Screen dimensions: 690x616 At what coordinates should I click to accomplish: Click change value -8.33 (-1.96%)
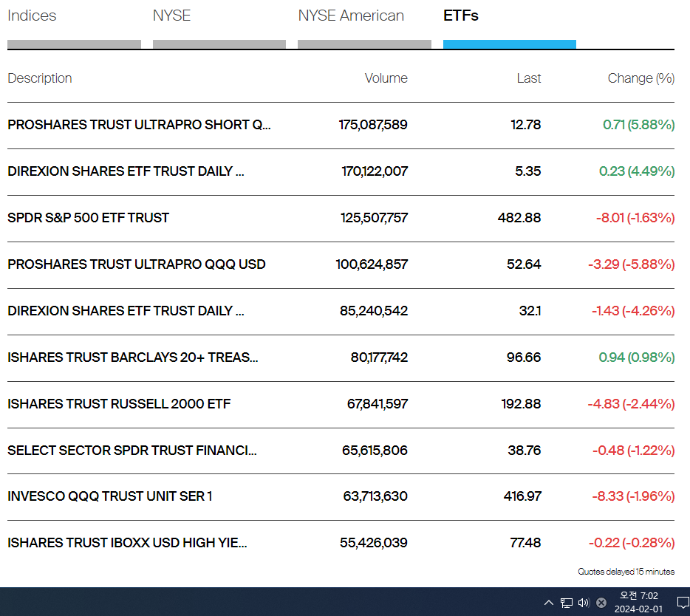(633, 496)
